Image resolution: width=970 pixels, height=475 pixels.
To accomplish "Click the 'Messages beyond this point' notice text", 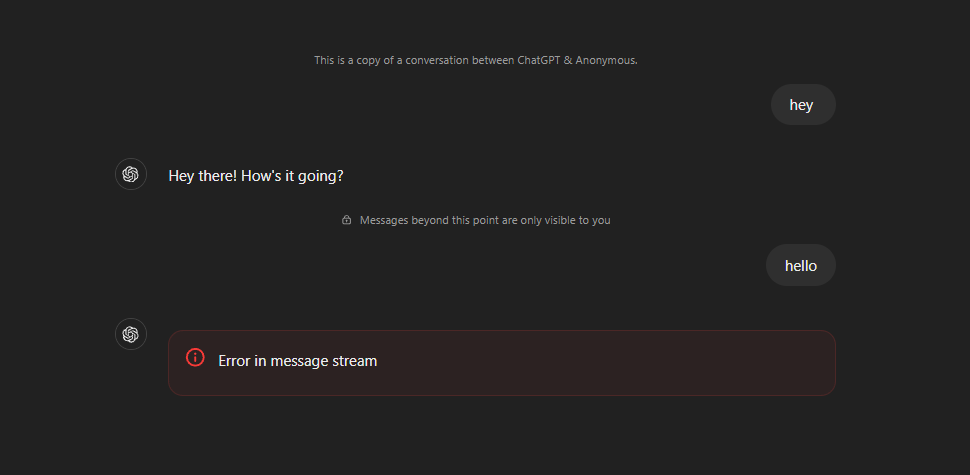I will (x=485, y=220).
